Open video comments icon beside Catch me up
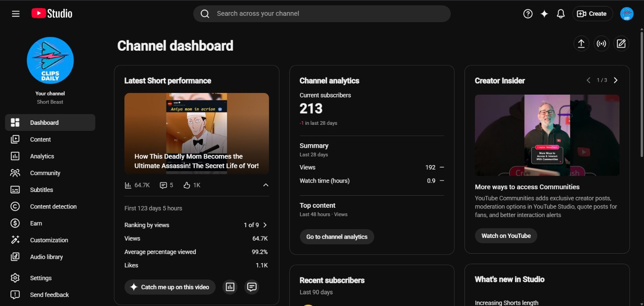Viewport: 644px width, 306px height. (252, 287)
